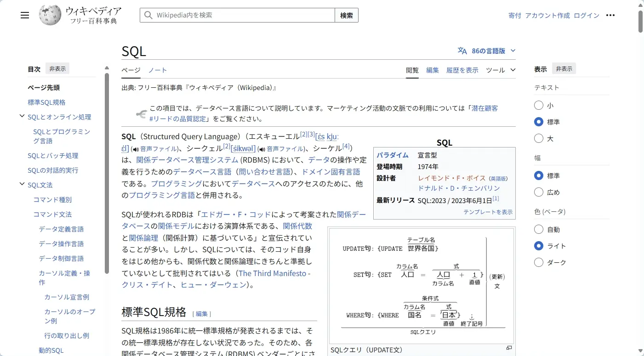Collapse SQLとオンライン処理 contents section

pos(22,116)
